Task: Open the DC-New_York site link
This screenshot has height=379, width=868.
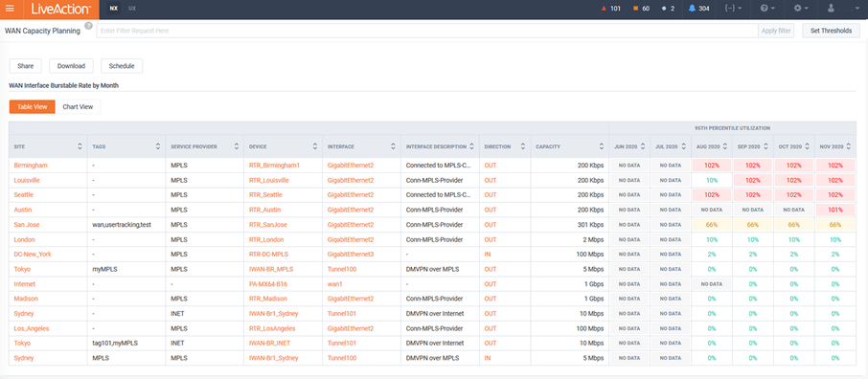Action: [33, 254]
